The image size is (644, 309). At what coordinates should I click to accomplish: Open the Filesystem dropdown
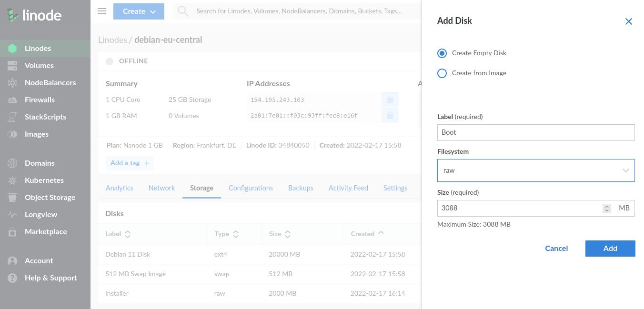(536, 170)
